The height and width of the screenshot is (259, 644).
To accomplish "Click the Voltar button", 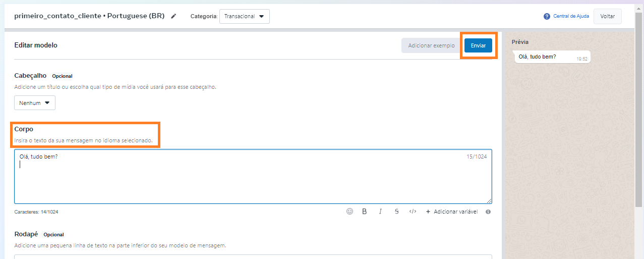I will point(608,16).
